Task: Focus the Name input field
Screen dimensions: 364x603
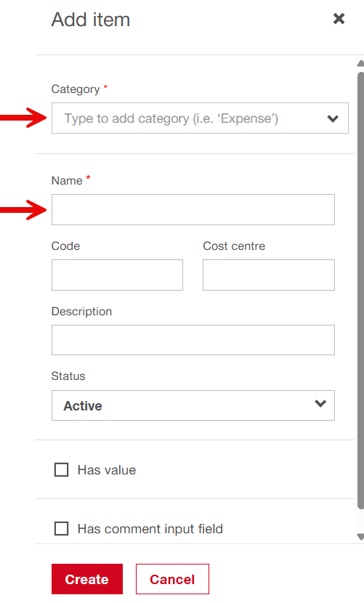Action: click(x=193, y=209)
